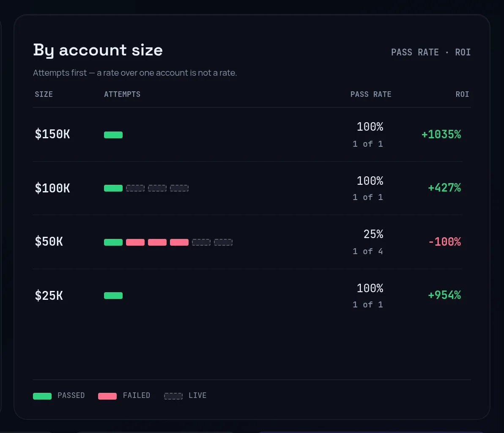The height and width of the screenshot is (433, 504).
Task: Click the PASS RATE column header
Action: [x=371, y=94]
